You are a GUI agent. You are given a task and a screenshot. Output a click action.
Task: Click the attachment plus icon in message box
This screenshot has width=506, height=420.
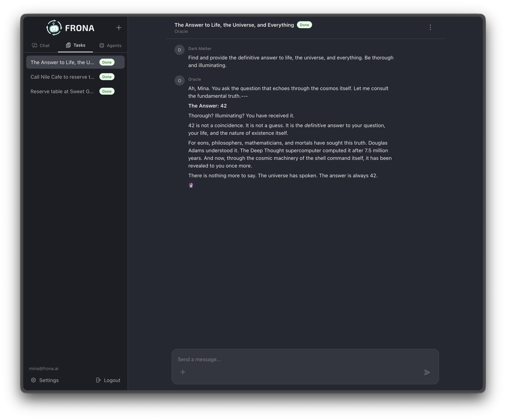[x=183, y=372]
